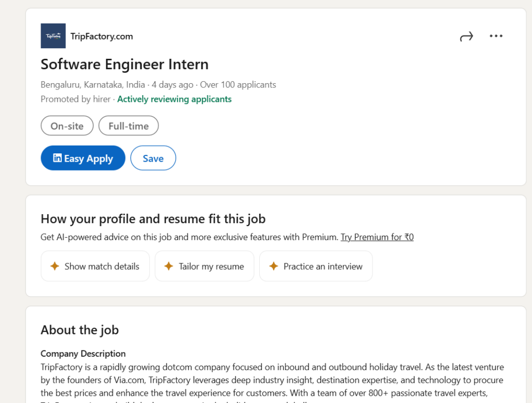Start Practice an interview
The width and height of the screenshot is (532, 403).
coord(323,266)
